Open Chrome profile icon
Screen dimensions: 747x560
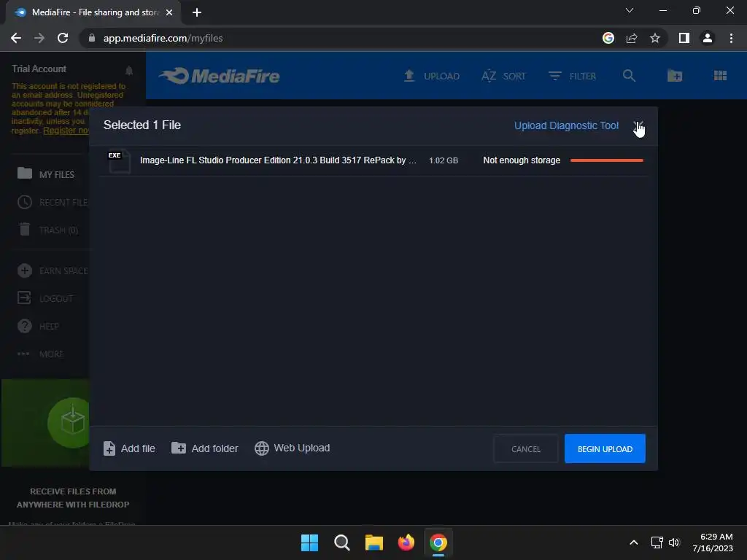(708, 38)
